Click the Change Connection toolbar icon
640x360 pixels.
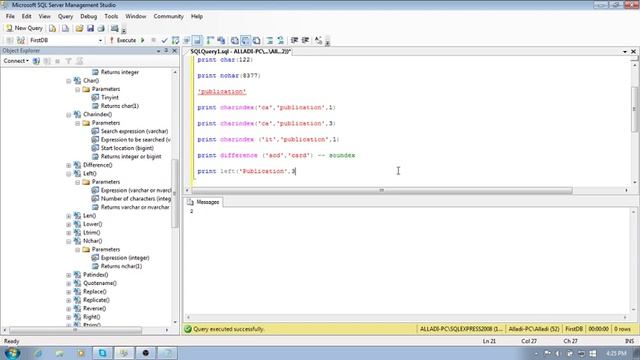20,40
